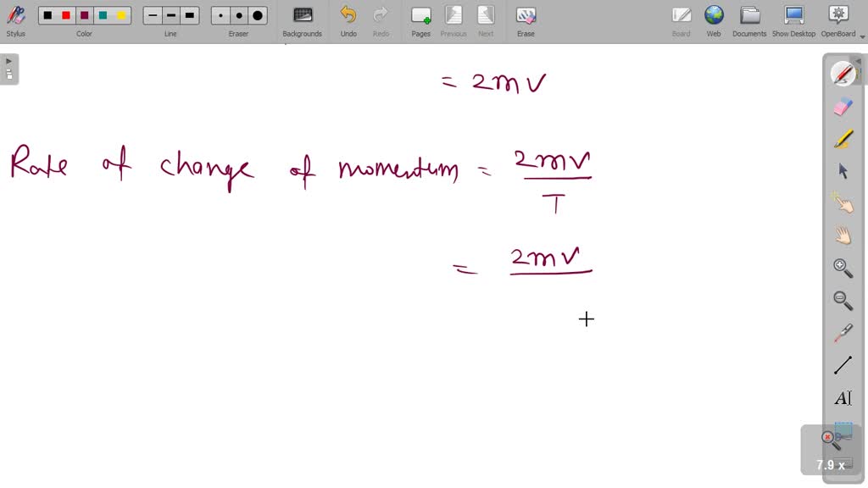Expand the OpenBoard dropdown arrow
This screenshot has height=488, width=868.
862,37
